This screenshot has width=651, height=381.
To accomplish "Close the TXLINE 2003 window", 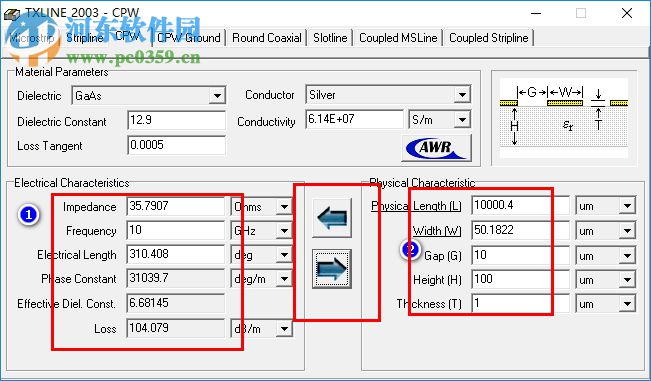I will click(627, 13).
